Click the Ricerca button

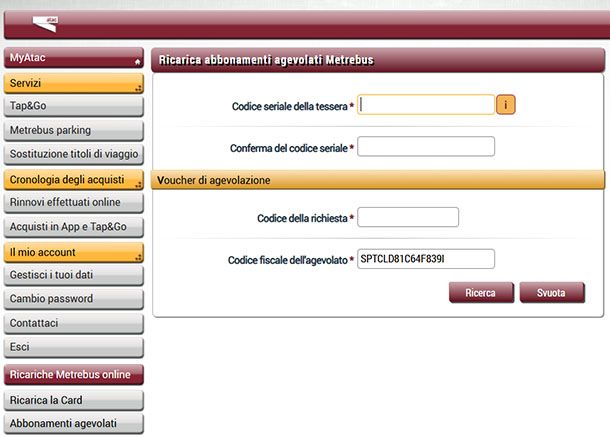481,293
